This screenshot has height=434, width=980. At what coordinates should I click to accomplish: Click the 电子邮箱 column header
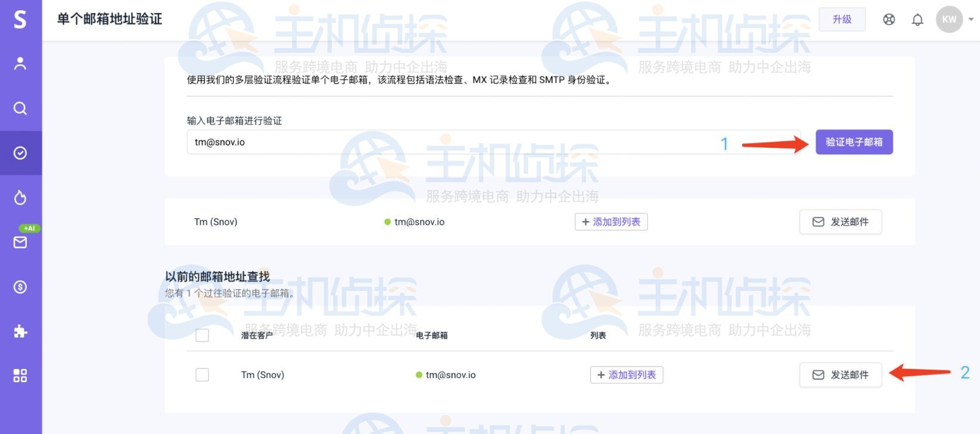point(432,336)
